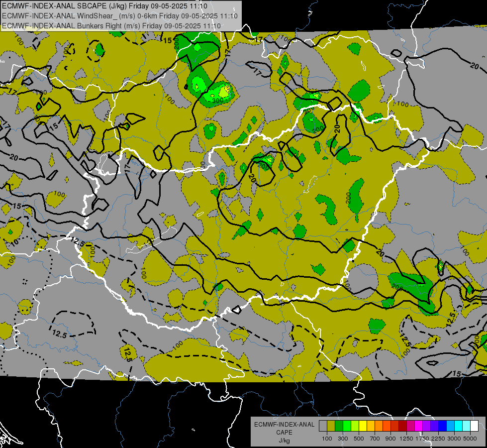Click the legend's ECMWF-INDEX-ANAL label
Viewport: 487px width, 448px height.
tap(284, 425)
